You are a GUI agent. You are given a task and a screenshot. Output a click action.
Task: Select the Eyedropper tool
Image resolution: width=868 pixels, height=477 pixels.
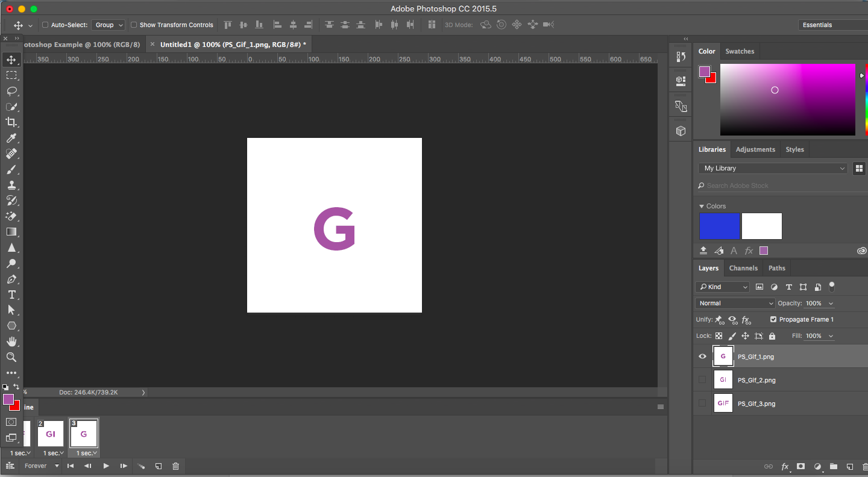point(11,139)
